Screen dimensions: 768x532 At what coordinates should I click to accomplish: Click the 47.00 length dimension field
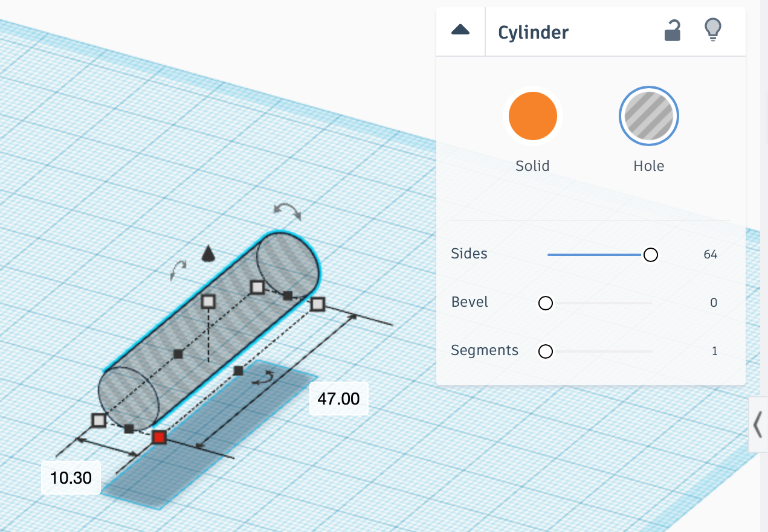pos(339,399)
